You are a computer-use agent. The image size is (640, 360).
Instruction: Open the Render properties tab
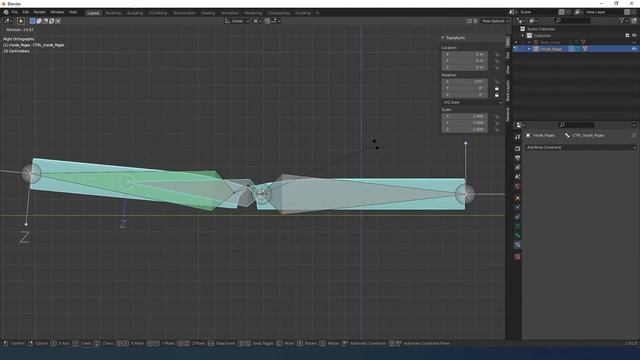point(518,148)
